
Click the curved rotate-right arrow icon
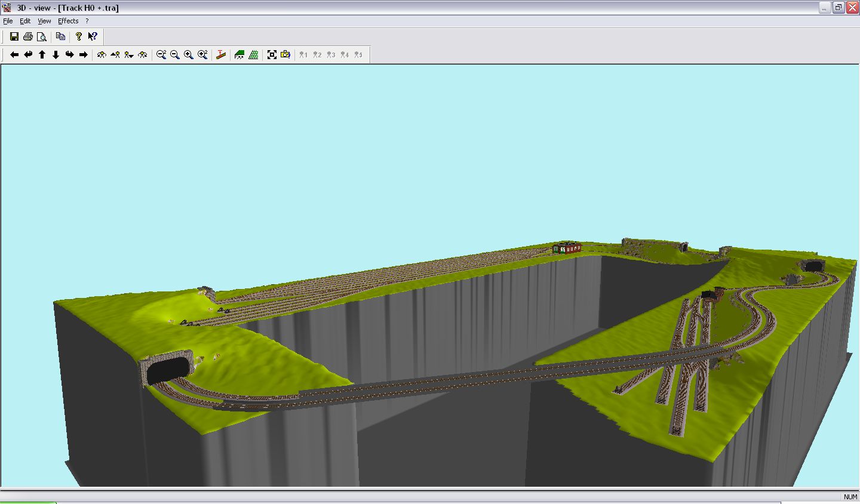69,55
